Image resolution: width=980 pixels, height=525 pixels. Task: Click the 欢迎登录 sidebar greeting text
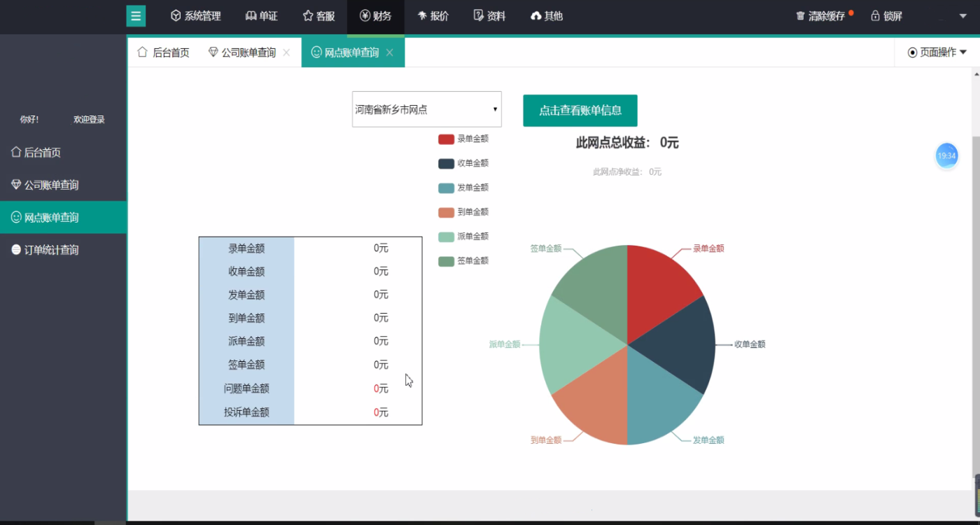(x=89, y=120)
